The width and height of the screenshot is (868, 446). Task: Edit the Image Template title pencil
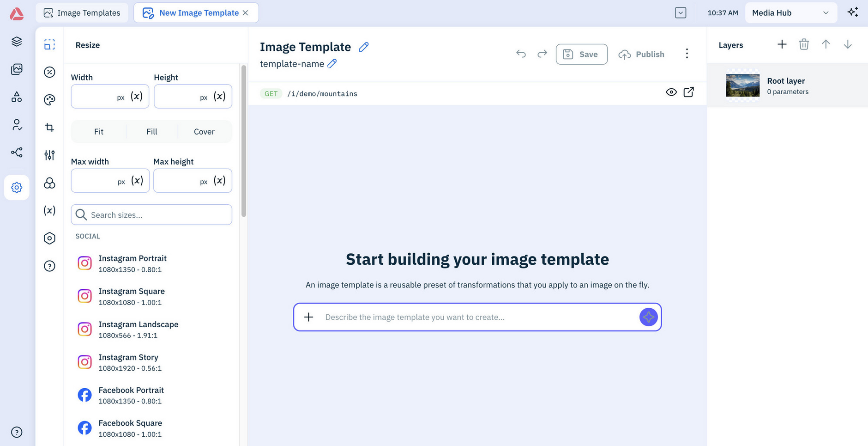tap(364, 47)
